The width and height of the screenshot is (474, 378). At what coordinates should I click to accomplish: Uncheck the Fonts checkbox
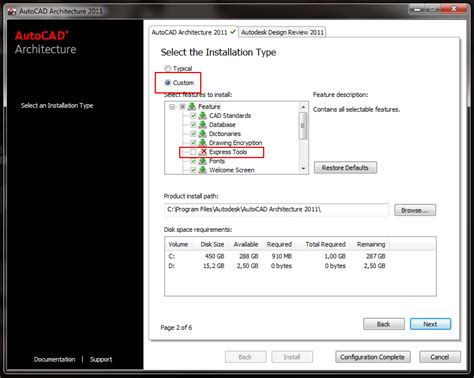point(193,161)
